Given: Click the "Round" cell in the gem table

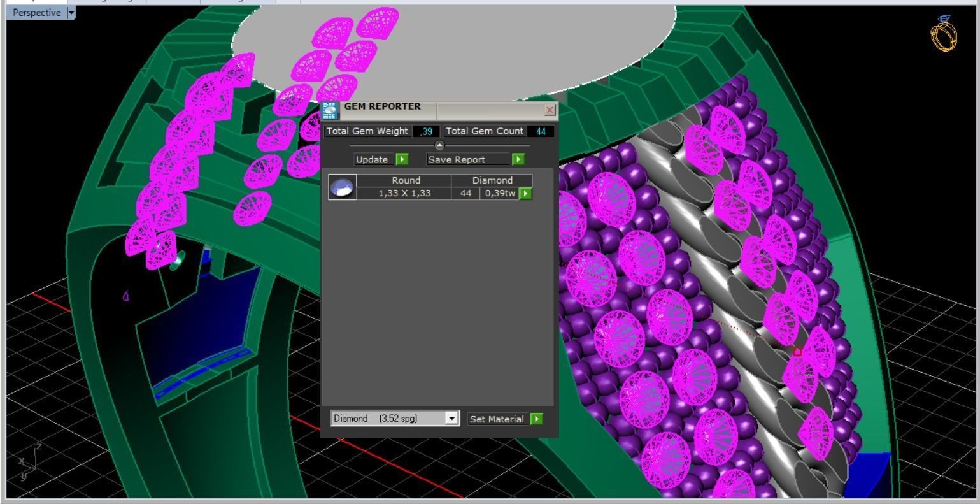Looking at the screenshot, I should tap(406, 180).
